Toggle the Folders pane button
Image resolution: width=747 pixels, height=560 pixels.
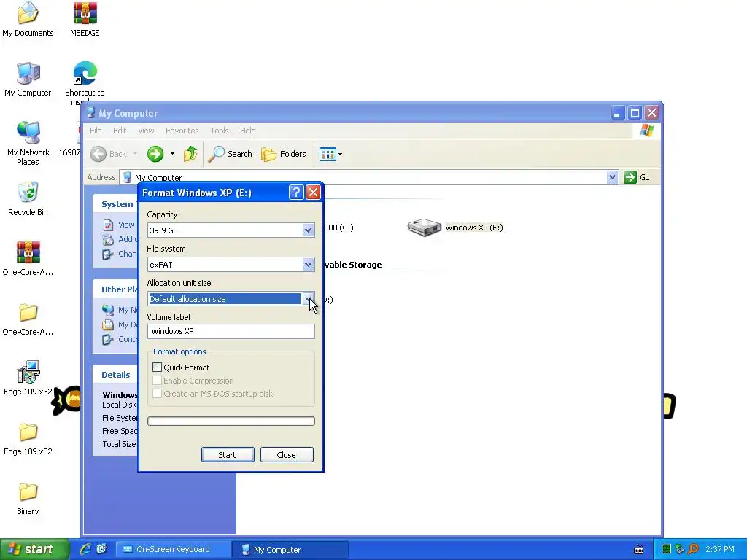tap(284, 154)
